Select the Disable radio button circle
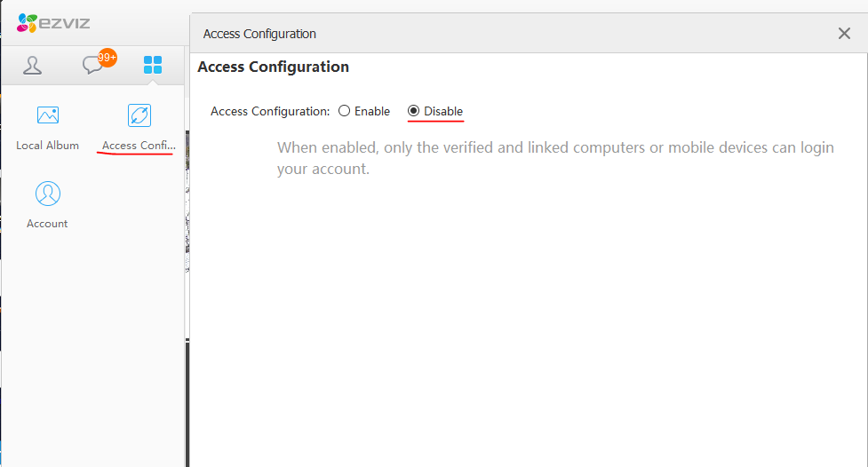The height and width of the screenshot is (467, 868). click(x=413, y=111)
